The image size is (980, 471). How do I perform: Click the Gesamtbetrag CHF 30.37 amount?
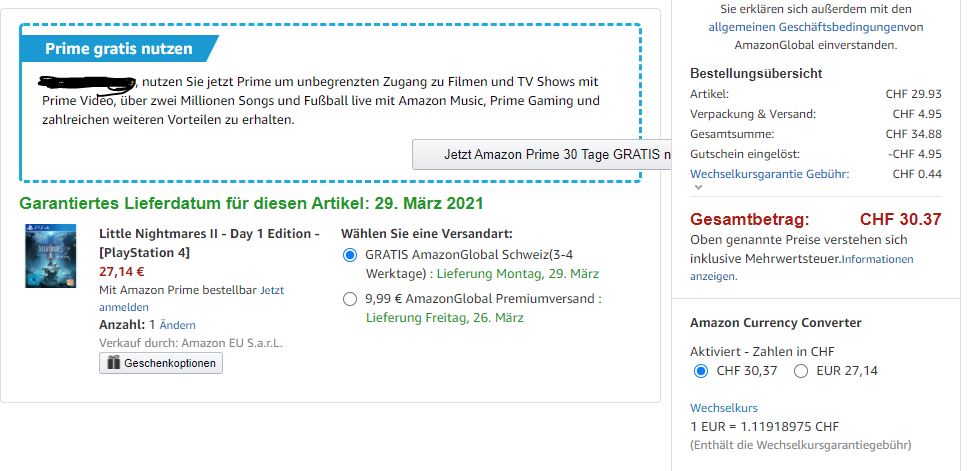(x=900, y=220)
